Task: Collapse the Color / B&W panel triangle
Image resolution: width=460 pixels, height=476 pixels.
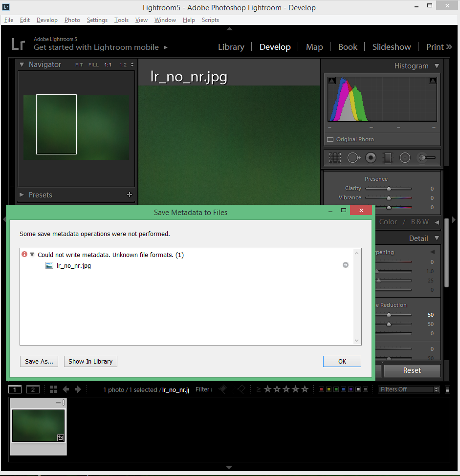Action: pyautogui.click(x=437, y=222)
